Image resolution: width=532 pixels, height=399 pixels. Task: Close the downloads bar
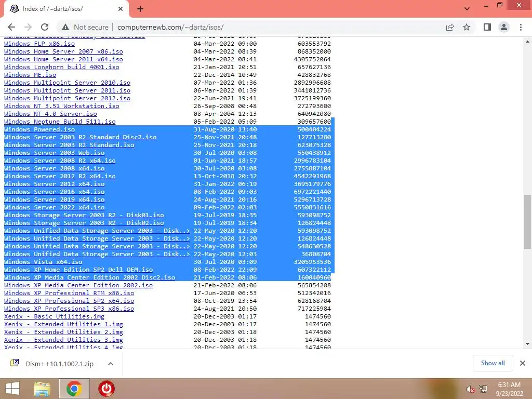523,363
